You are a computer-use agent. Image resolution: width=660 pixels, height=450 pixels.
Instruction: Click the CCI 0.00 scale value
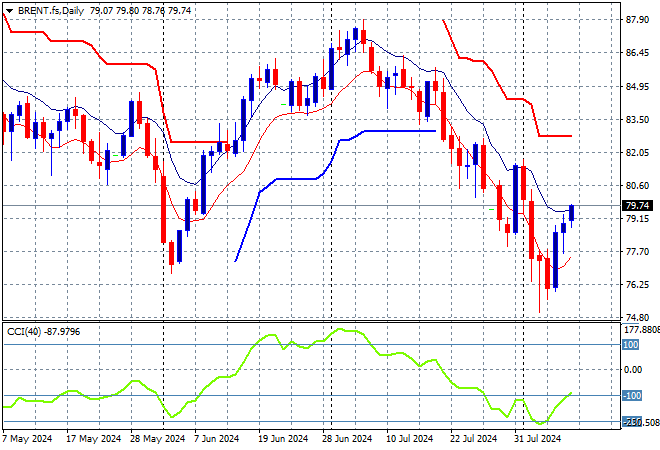point(633,370)
